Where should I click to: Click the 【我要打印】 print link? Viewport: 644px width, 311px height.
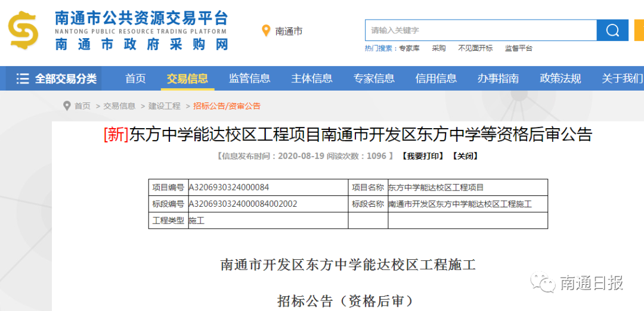tap(422, 156)
